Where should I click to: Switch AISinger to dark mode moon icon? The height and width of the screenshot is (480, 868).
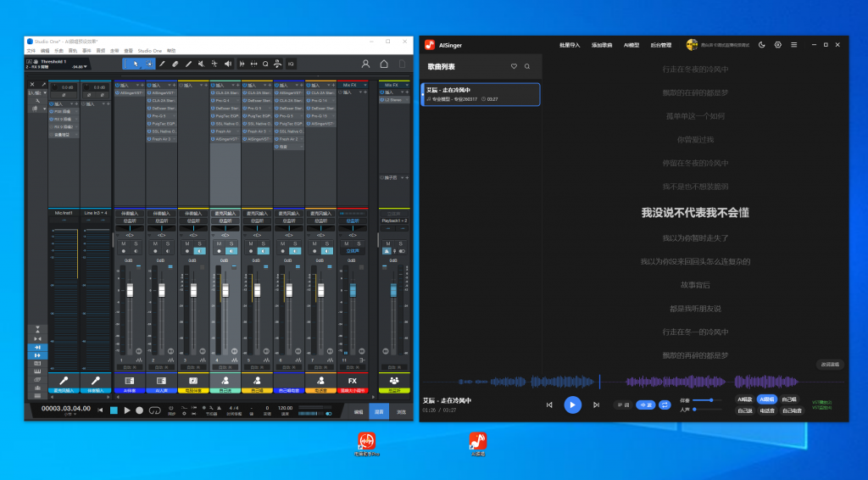coord(762,45)
